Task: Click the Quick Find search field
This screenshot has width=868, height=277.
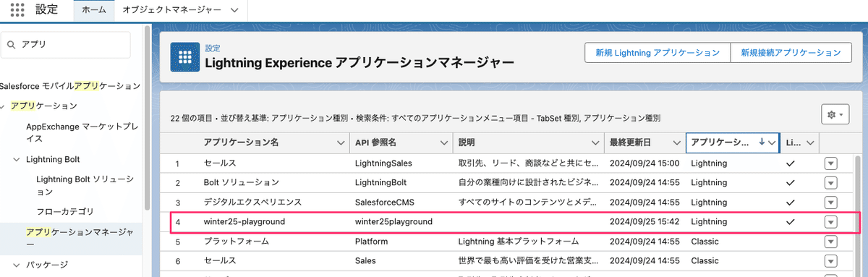Action: pos(66,45)
